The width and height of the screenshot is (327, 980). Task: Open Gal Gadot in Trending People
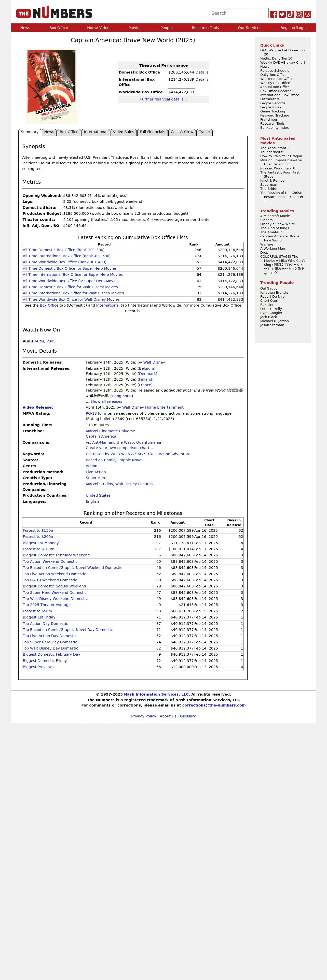[x=268, y=288]
